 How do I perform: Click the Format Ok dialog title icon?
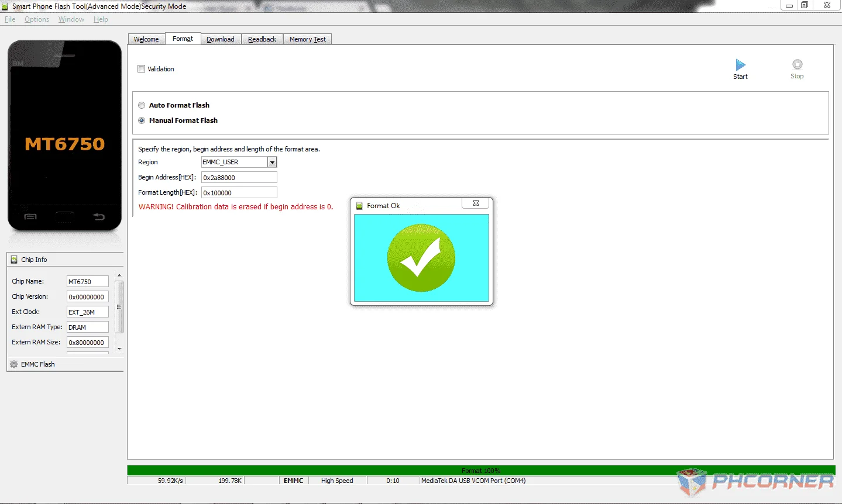tap(359, 206)
